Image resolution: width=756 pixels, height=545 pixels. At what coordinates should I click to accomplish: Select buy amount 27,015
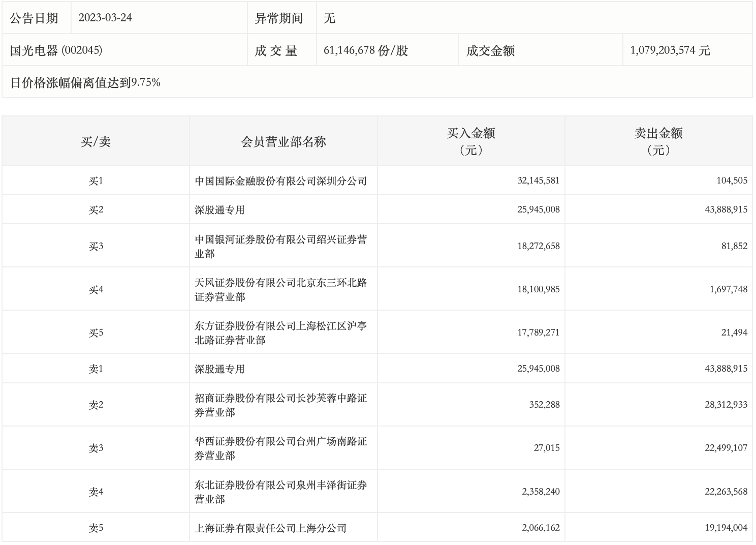(547, 448)
